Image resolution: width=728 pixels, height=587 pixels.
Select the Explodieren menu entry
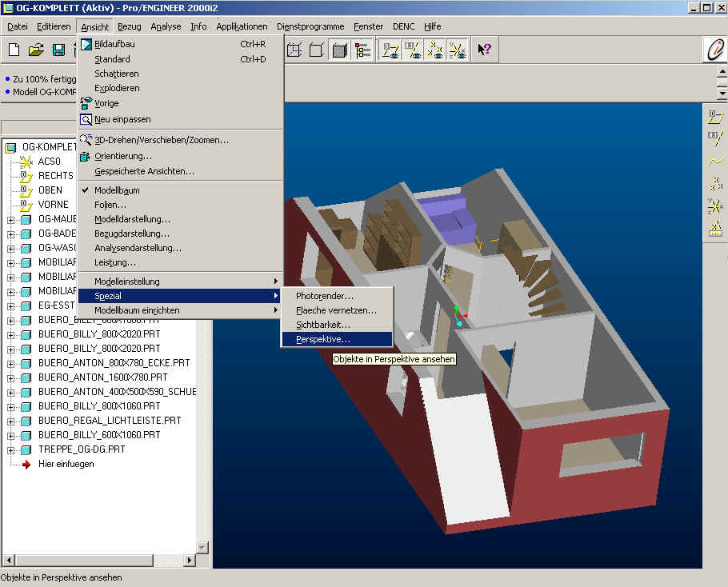(181, 88)
